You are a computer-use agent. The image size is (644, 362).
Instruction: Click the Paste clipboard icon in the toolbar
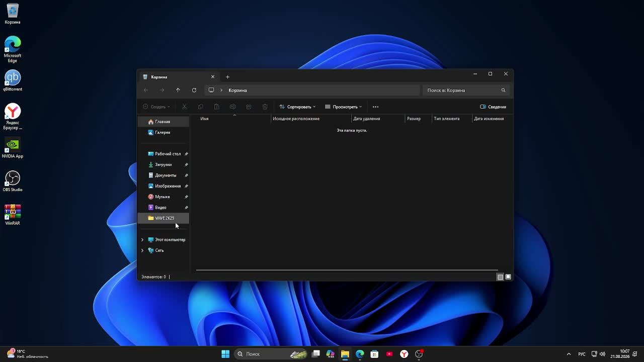217,107
